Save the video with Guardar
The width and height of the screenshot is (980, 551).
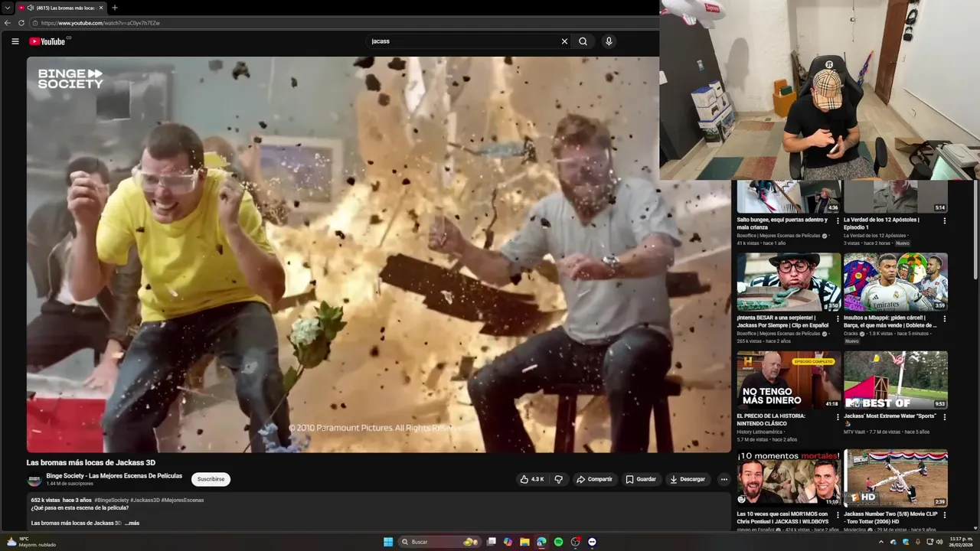pyautogui.click(x=641, y=479)
